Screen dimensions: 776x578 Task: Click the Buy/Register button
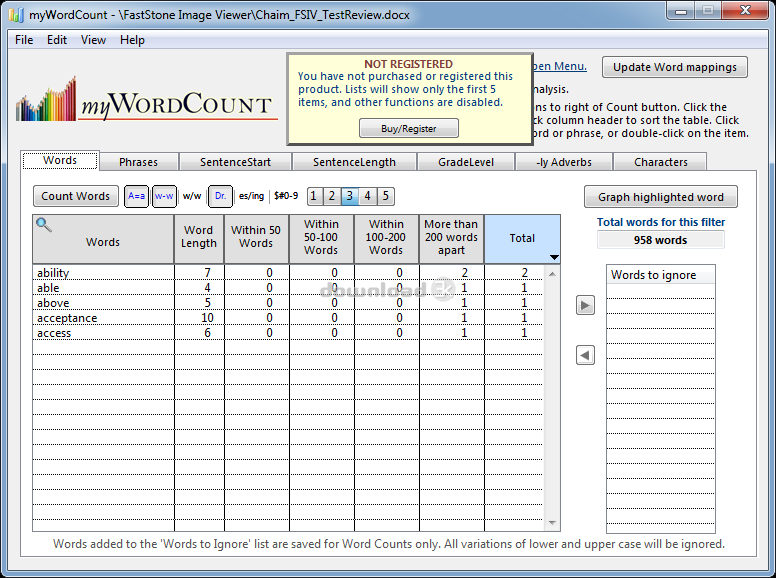click(x=409, y=129)
